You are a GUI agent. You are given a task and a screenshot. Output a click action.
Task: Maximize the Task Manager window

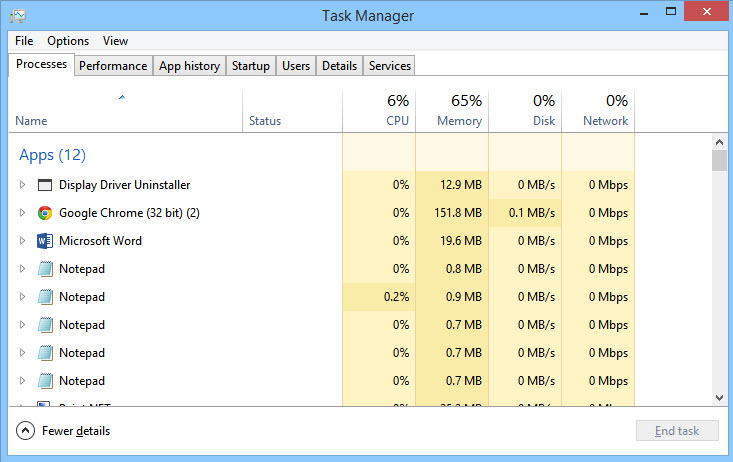pyautogui.click(x=671, y=12)
